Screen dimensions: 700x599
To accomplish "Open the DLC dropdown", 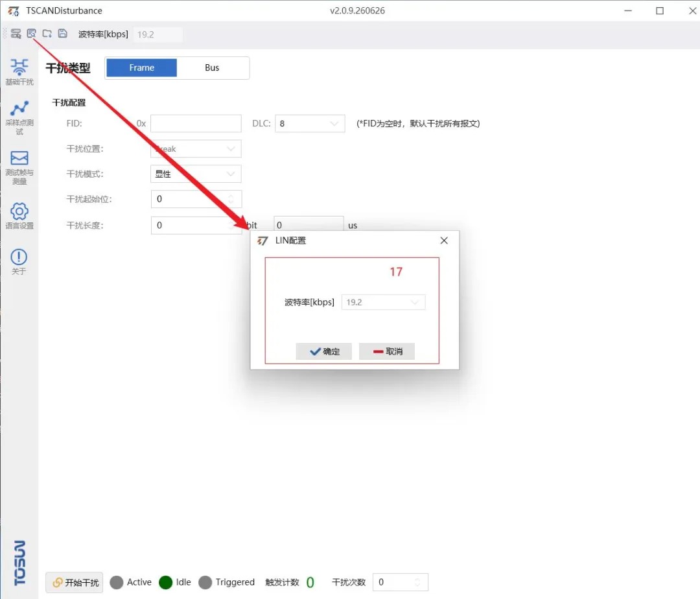I will (x=310, y=123).
